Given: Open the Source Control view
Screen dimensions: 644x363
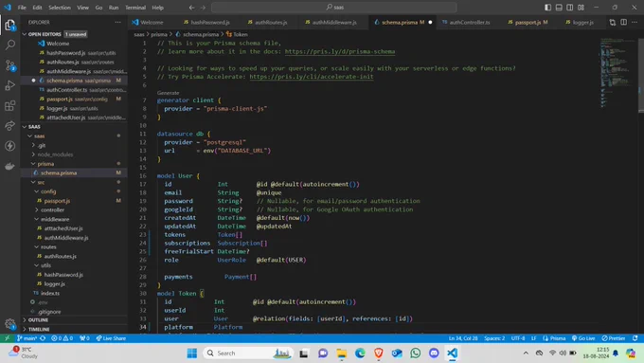Looking at the screenshot, I should (9, 65).
